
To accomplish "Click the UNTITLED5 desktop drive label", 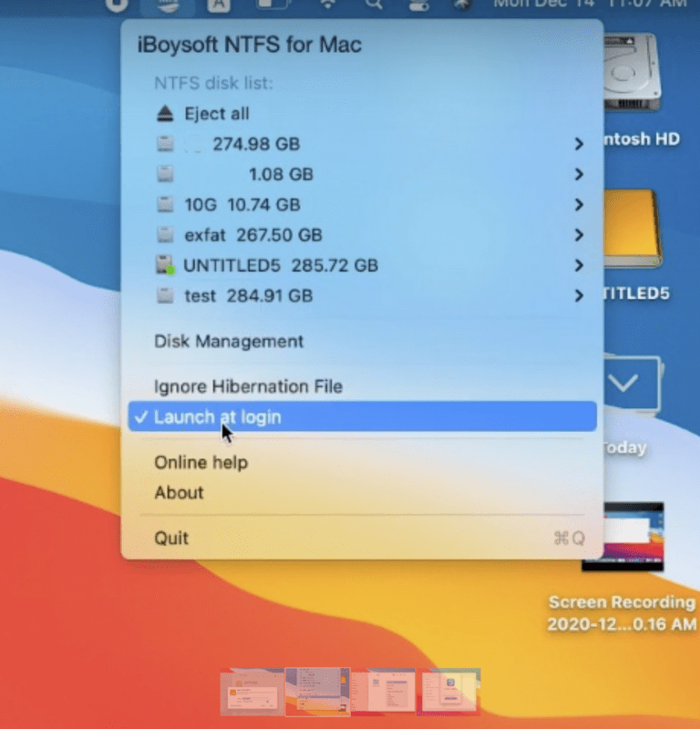I will point(636,293).
